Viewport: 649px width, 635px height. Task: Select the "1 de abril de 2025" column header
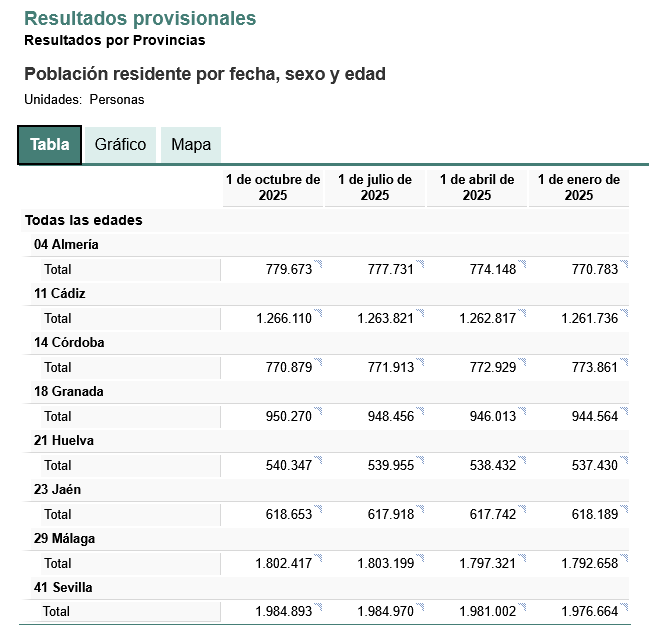[x=477, y=187]
